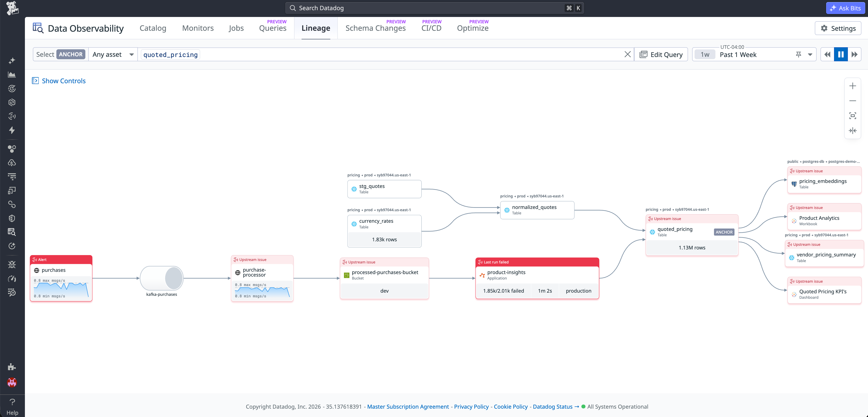Viewport: 868px width, 417px height.
Task: Click the user avatar icon in sidebar
Action: click(12, 382)
